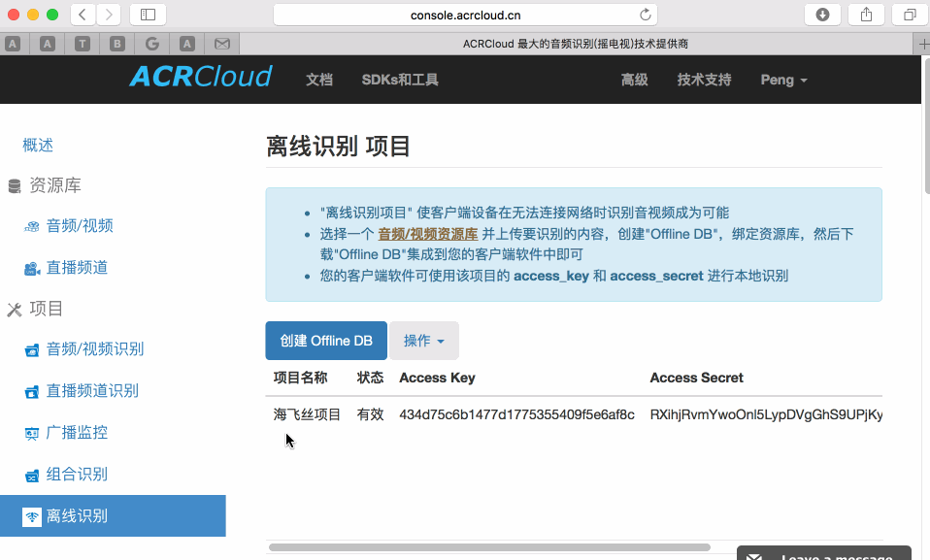Go forward with Safari's forward arrow

coord(109,15)
